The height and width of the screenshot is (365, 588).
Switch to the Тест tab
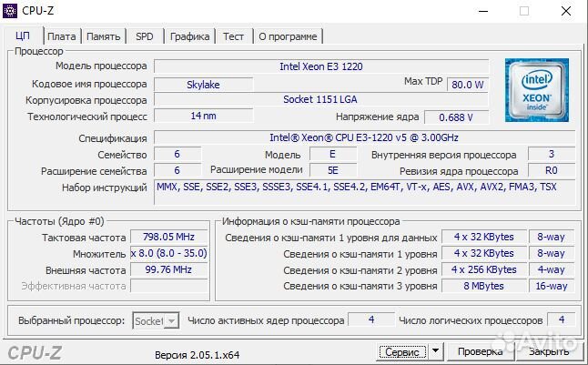coord(233,36)
